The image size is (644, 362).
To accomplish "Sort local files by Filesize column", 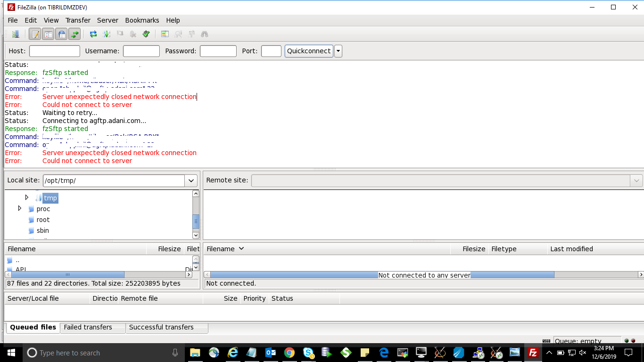I will 165,249.
